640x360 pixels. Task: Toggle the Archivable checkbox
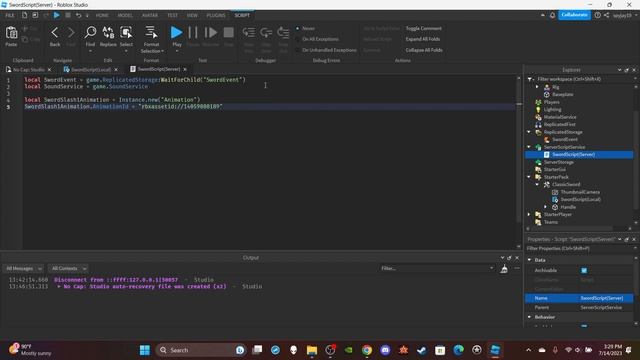pyautogui.click(x=584, y=270)
